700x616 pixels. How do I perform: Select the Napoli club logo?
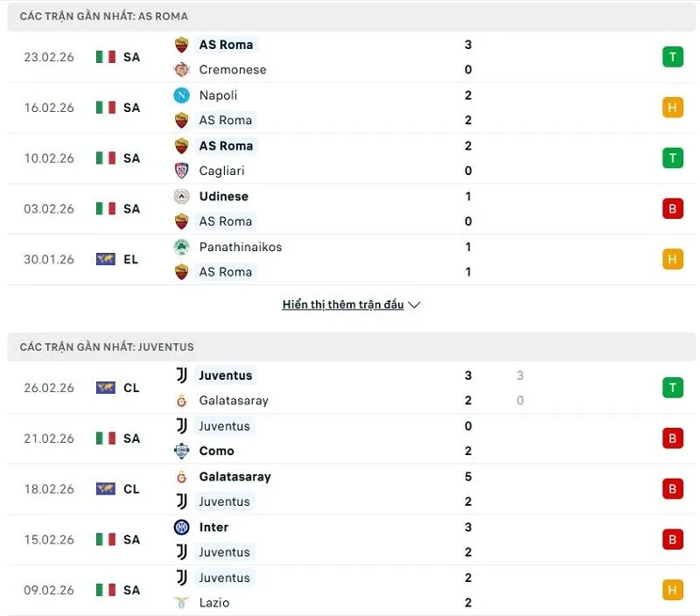pyautogui.click(x=182, y=95)
